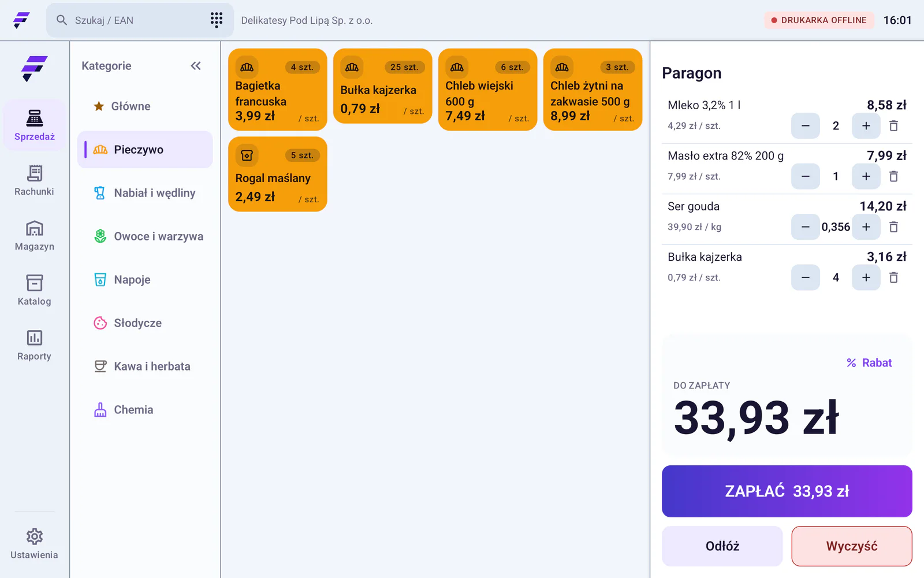This screenshot has height=578, width=924.
Task: Apply a Rabat discount
Action: coord(869,363)
